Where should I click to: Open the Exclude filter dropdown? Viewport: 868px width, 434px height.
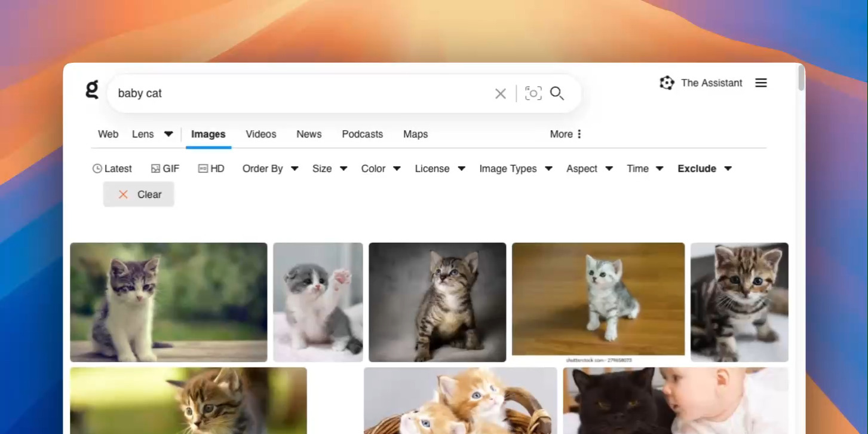click(x=704, y=168)
